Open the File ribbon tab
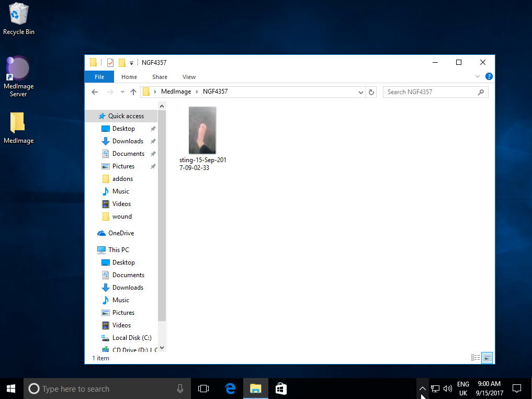Viewport: 532px width, 399px height. click(x=99, y=77)
